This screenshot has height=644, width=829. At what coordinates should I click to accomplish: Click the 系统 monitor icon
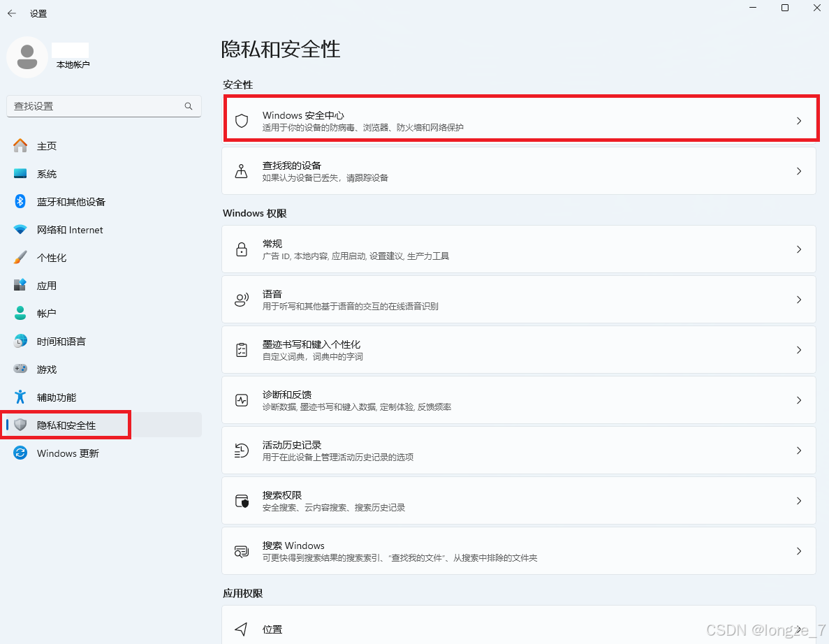(20, 173)
